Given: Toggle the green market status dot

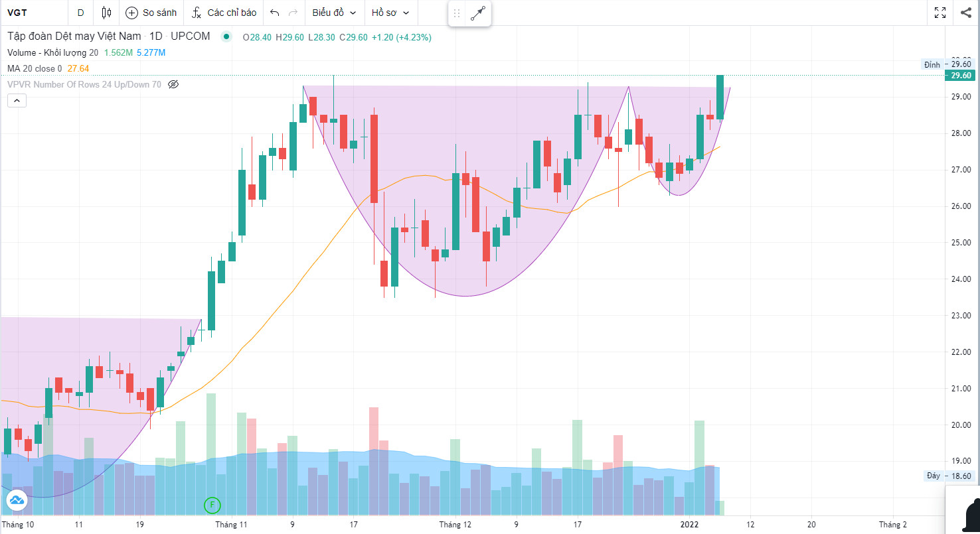Looking at the screenshot, I should click(227, 37).
